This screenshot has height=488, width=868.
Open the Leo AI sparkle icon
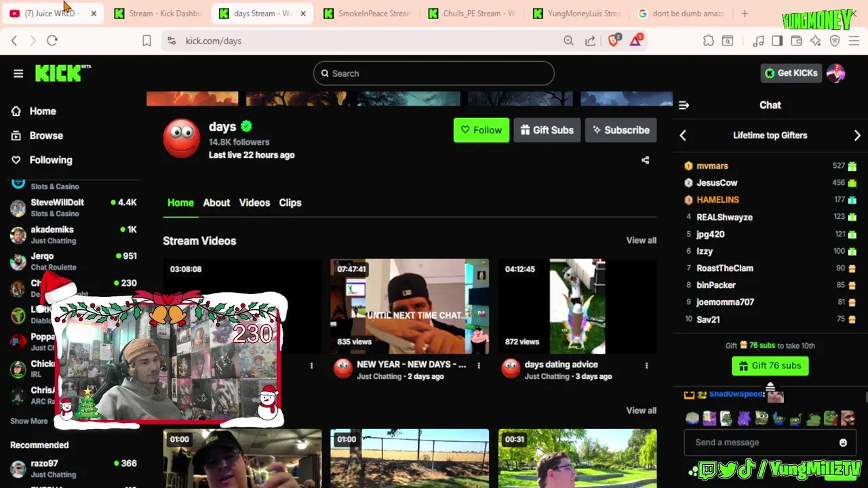[815, 41]
